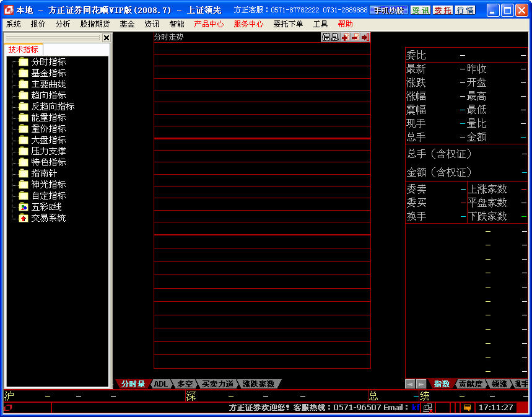
Task: Click the red icon at status bar left
Action: (x=9, y=408)
